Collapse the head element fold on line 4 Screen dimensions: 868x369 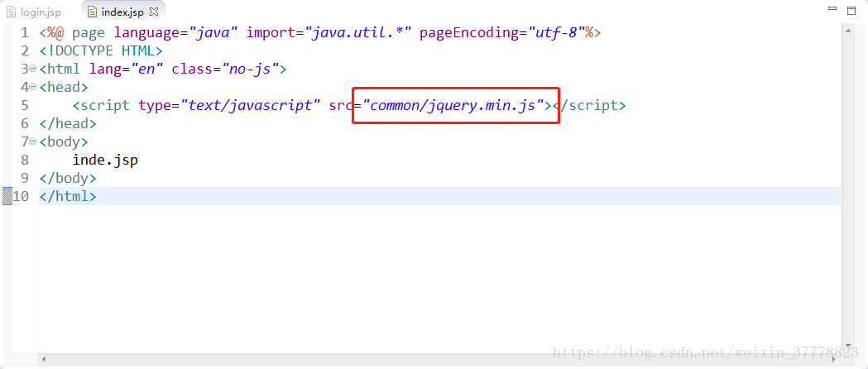[32, 87]
